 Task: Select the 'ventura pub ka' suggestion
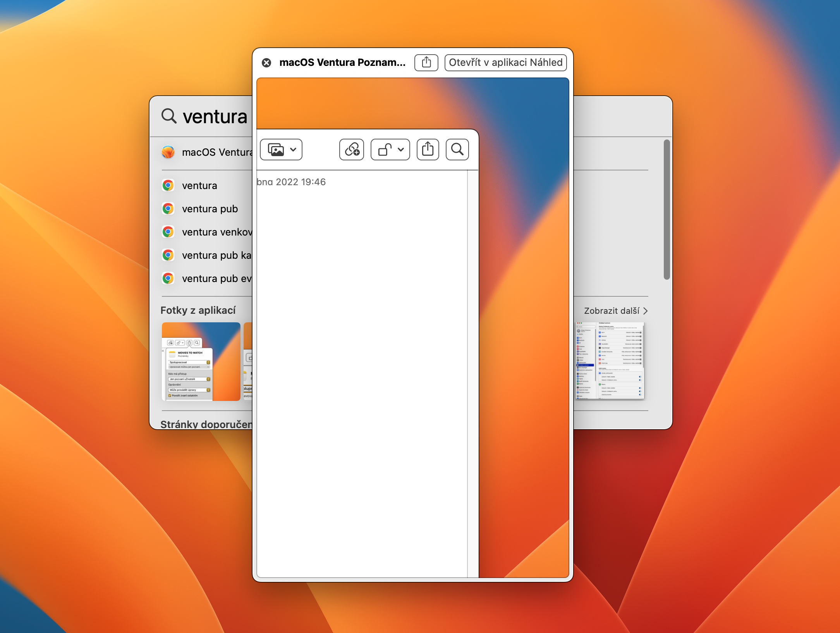216,255
